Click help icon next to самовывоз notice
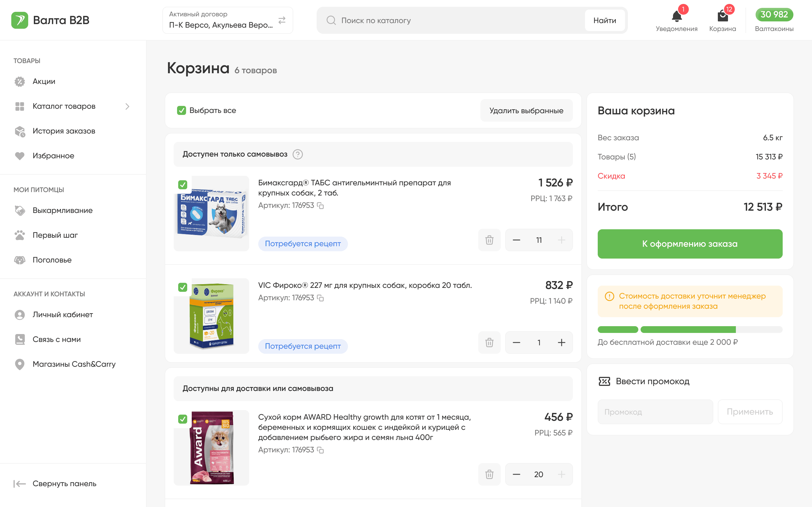Screen dimensions: 812x507 [x=298, y=154]
